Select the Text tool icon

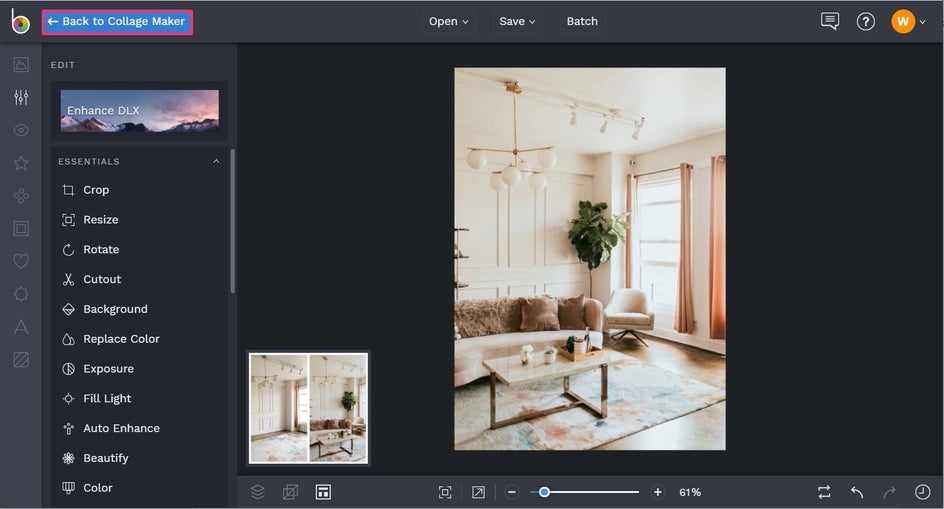coord(21,327)
